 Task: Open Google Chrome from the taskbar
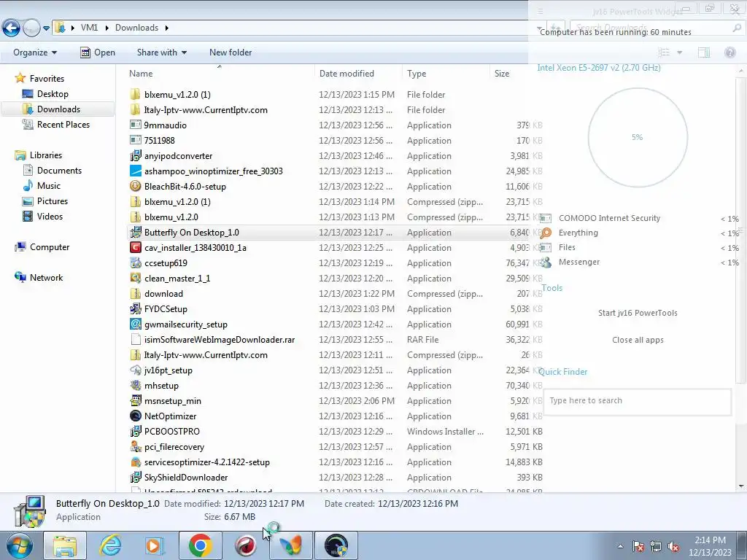200,545
